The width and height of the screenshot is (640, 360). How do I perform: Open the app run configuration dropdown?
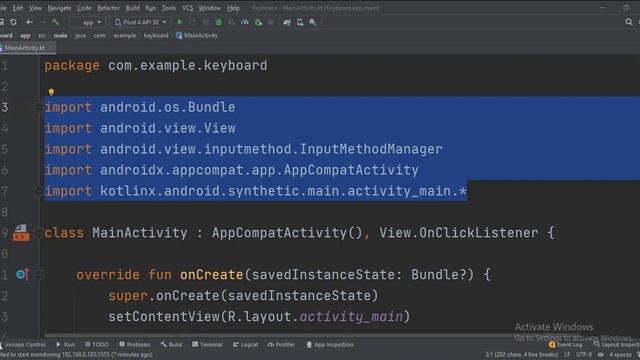(87, 22)
